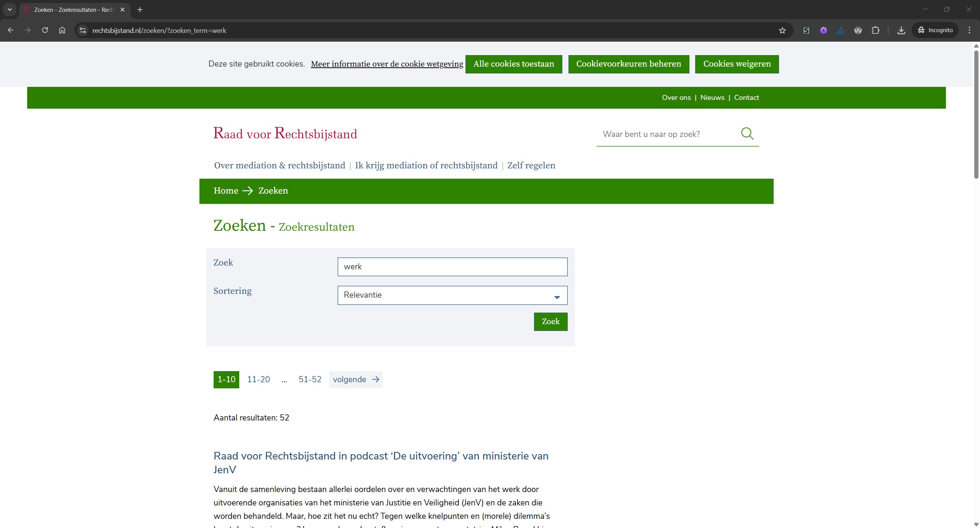Screen dimensions: 980x528
Task: Open Meer informatie over de cookie wetgeving
Action: point(387,64)
